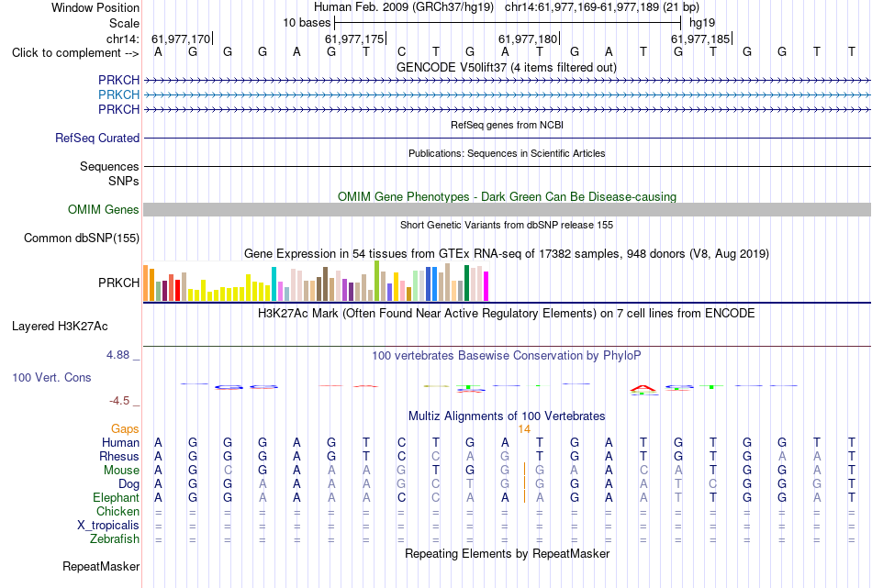The width and height of the screenshot is (872, 588).
Task: Click the RepeatMasker track label
Action: (101, 566)
